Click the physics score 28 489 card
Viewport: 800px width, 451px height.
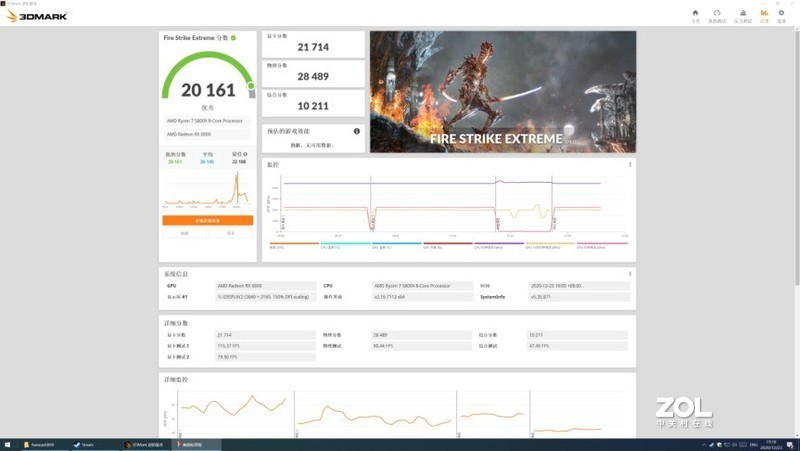[313, 73]
